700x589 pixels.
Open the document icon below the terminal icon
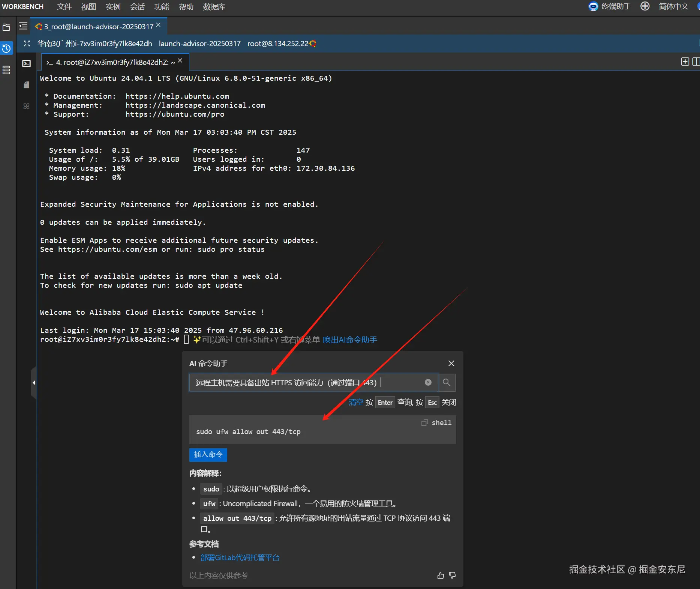[x=26, y=85]
